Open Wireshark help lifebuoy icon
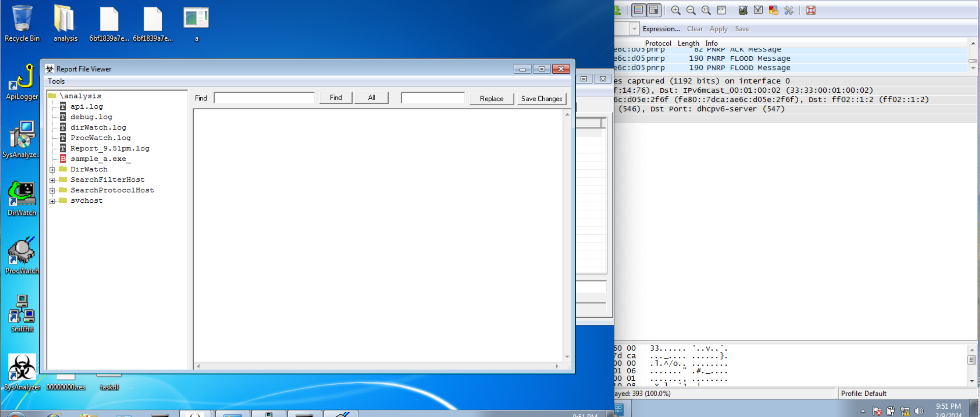This screenshot has width=980, height=417. coord(811,10)
